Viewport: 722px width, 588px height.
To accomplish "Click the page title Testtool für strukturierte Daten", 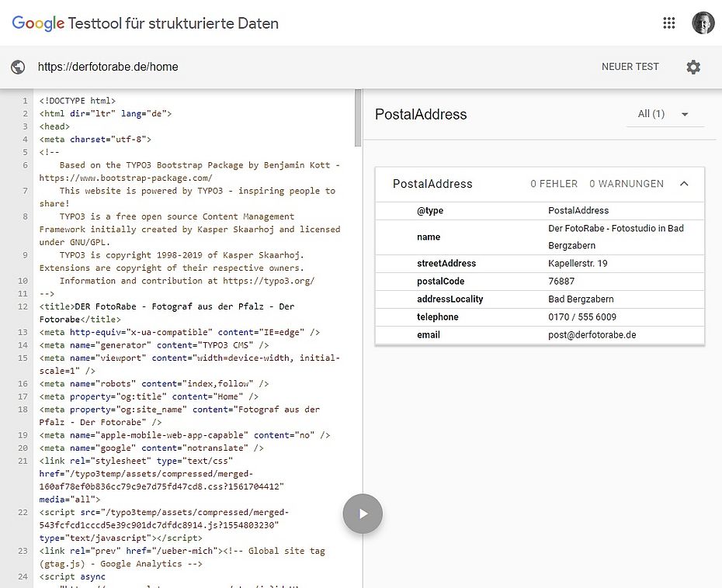I will click(x=173, y=23).
